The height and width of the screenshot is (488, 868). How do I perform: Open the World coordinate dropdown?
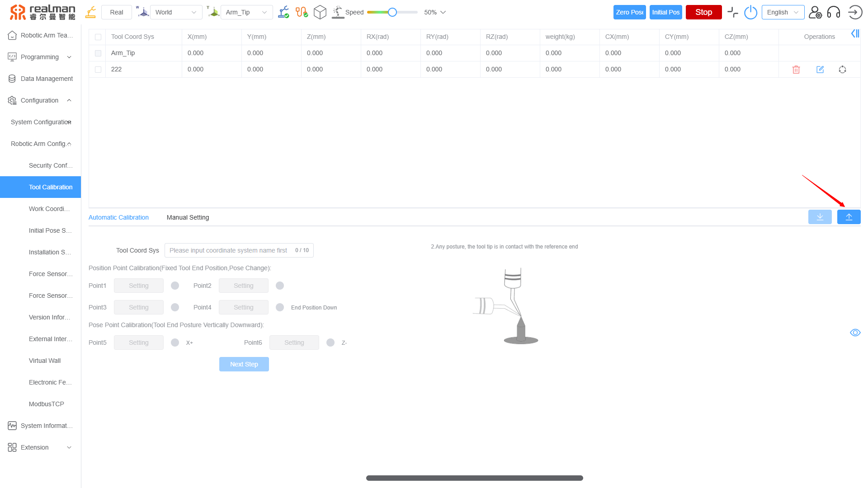(x=176, y=13)
